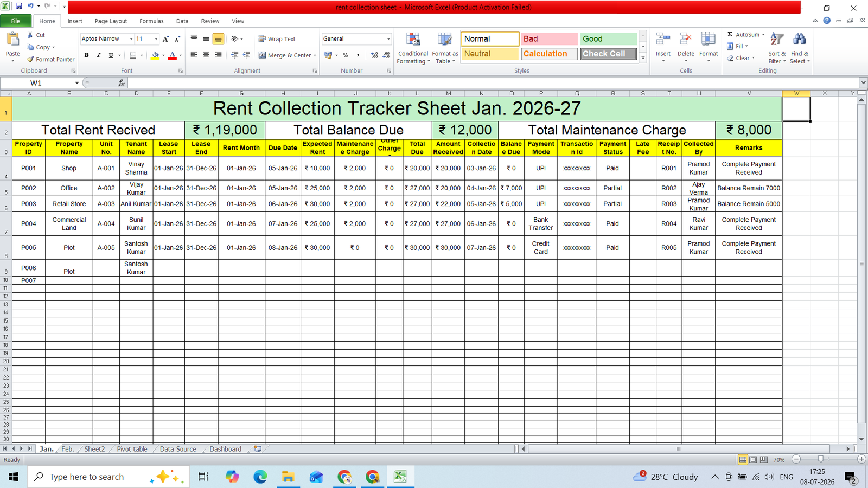
Task: Expand the Name Box dropdown
Action: coord(77,83)
